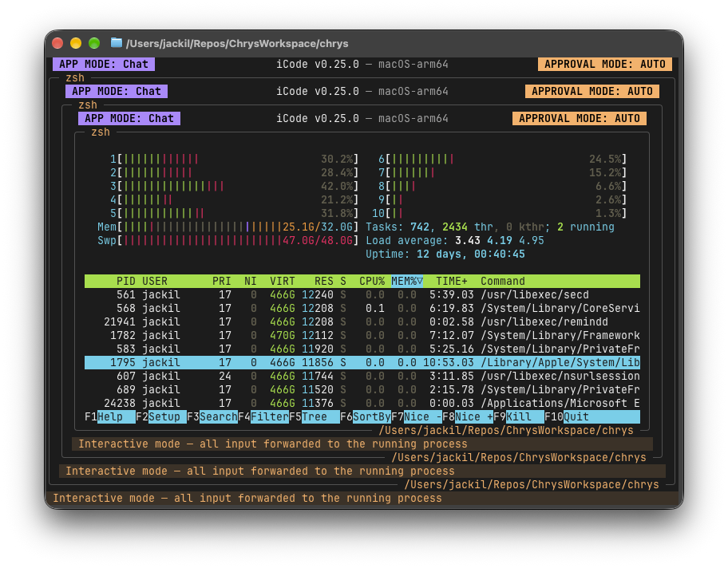Click the innermost APP MODE: Chat badge
The height and width of the screenshot is (568, 728).
coord(129,118)
